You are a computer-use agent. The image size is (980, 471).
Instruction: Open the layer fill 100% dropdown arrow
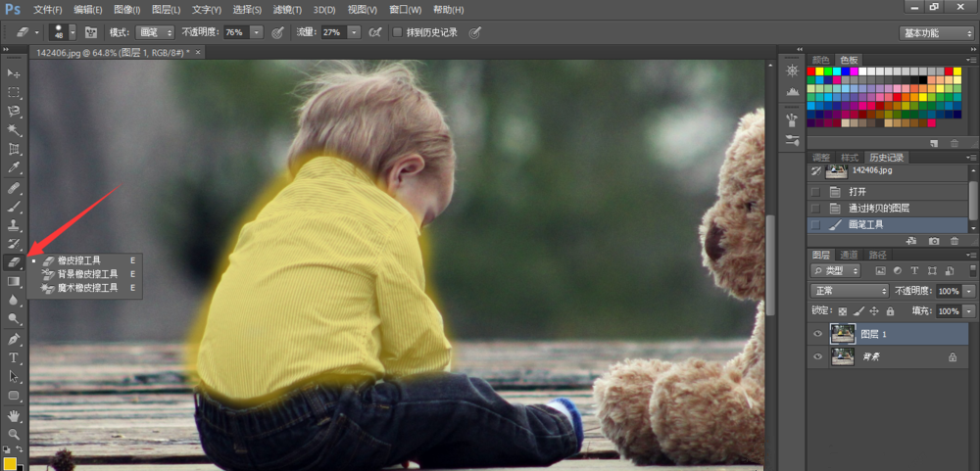[x=969, y=311]
